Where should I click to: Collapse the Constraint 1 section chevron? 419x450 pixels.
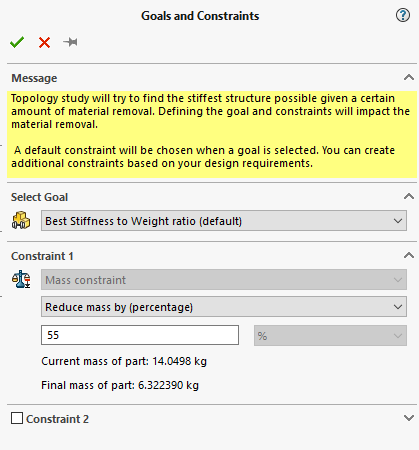pos(409,255)
